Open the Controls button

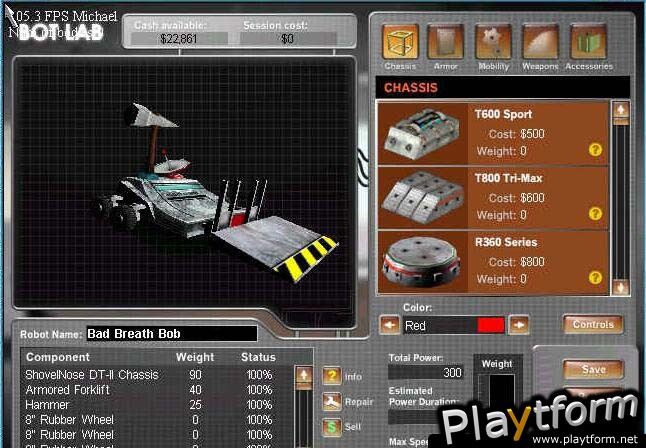coord(593,324)
